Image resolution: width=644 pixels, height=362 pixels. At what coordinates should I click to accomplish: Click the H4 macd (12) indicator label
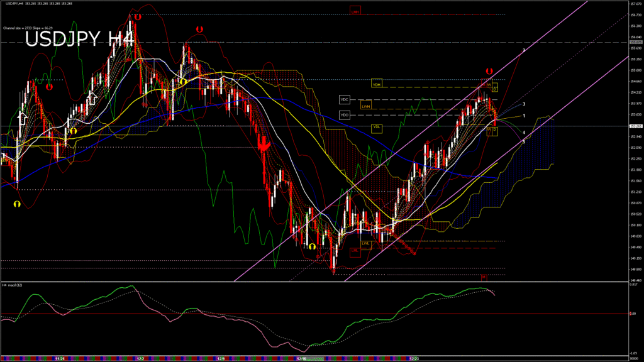(13, 285)
